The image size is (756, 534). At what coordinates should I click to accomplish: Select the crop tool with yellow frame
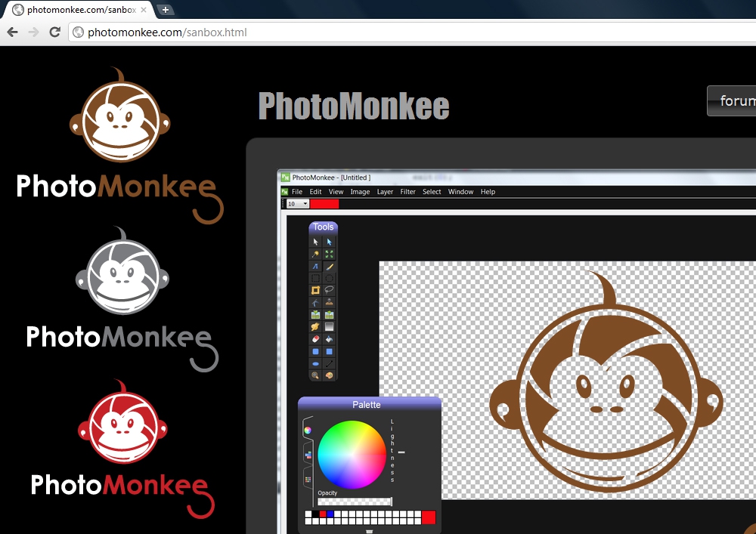pos(316,291)
